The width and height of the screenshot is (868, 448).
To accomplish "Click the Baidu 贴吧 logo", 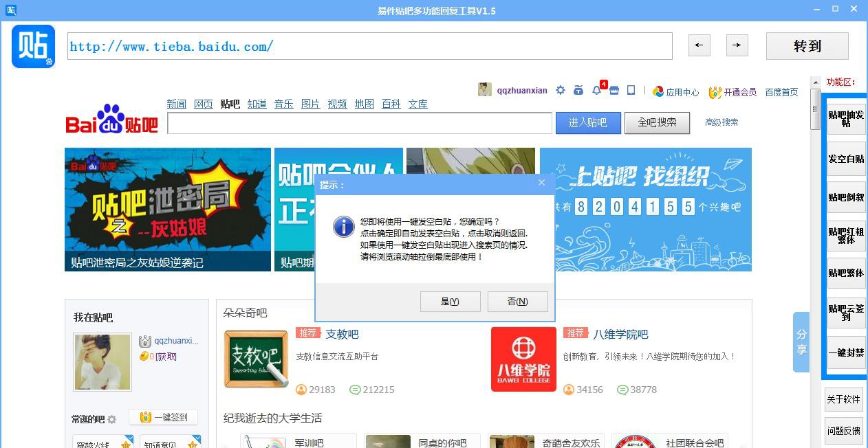I will [112, 119].
